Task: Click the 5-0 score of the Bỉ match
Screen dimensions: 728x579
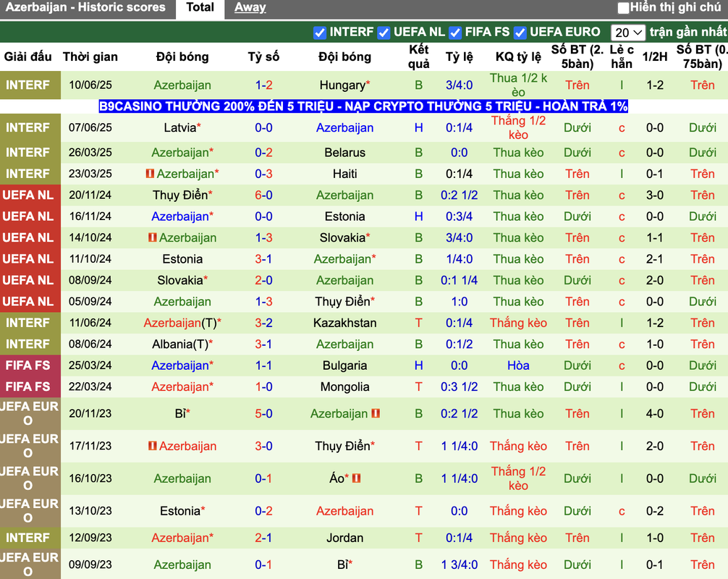Action: (x=263, y=413)
